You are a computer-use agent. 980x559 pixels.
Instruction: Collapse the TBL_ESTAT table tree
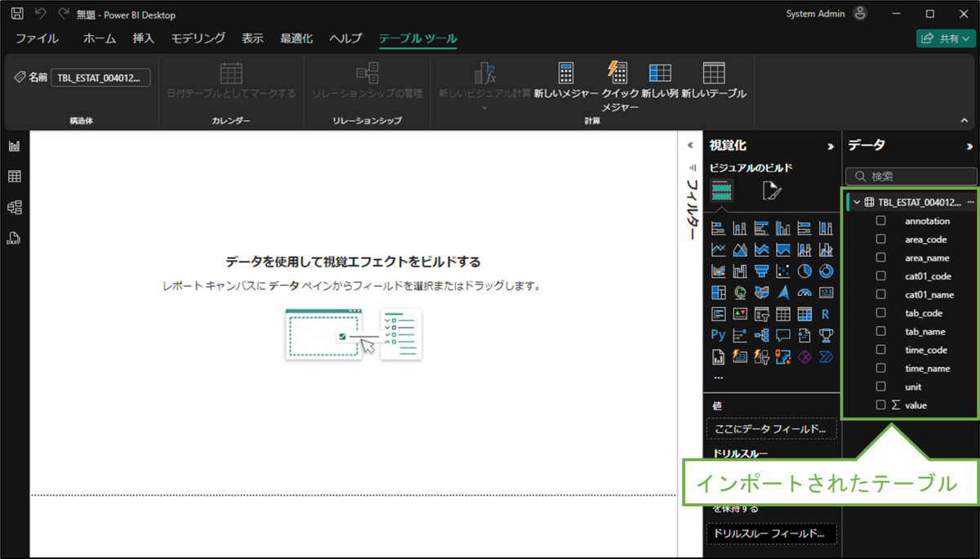(x=857, y=202)
